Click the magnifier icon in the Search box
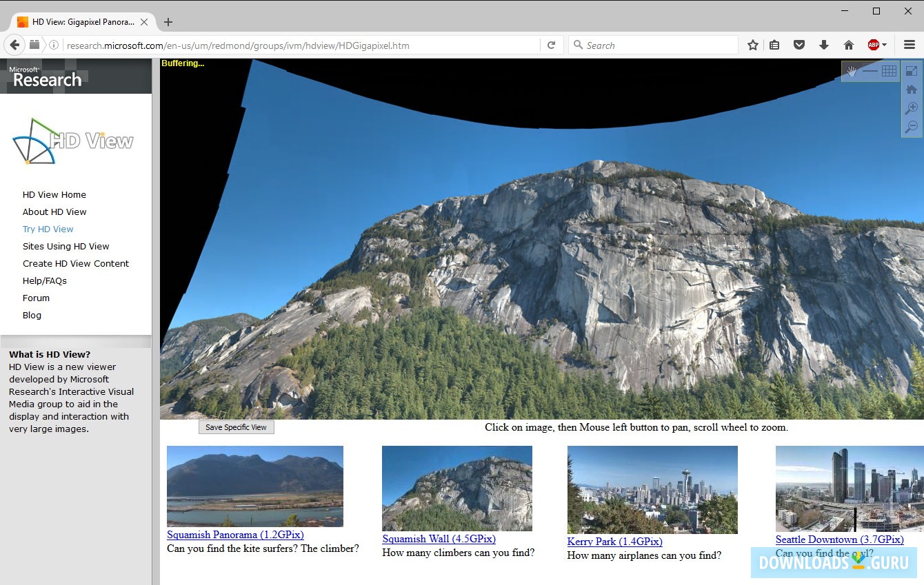The width and height of the screenshot is (924, 585). (x=578, y=45)
